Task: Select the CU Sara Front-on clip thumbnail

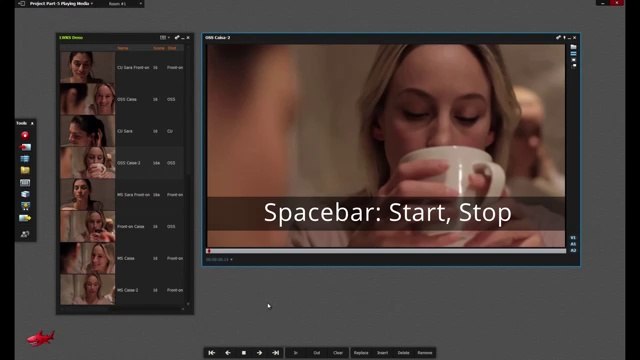Action: [x=88, y=67]
